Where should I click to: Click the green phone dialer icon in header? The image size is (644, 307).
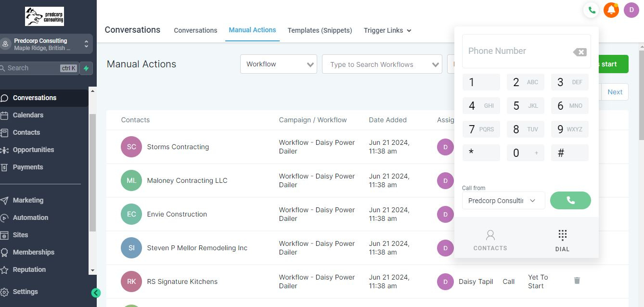592,10
